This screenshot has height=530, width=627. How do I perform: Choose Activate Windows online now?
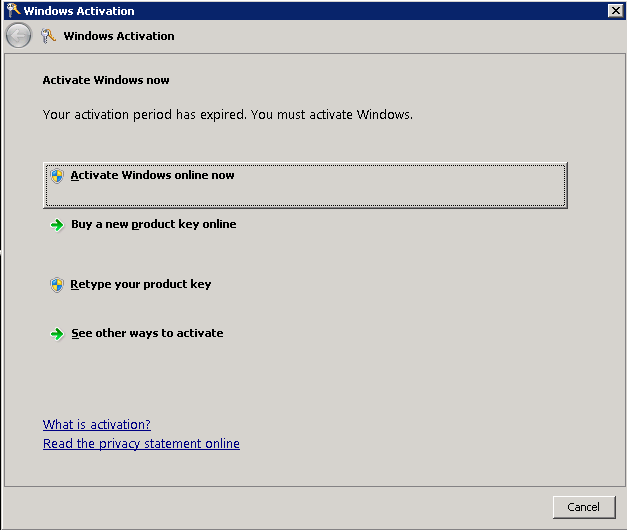305,185
